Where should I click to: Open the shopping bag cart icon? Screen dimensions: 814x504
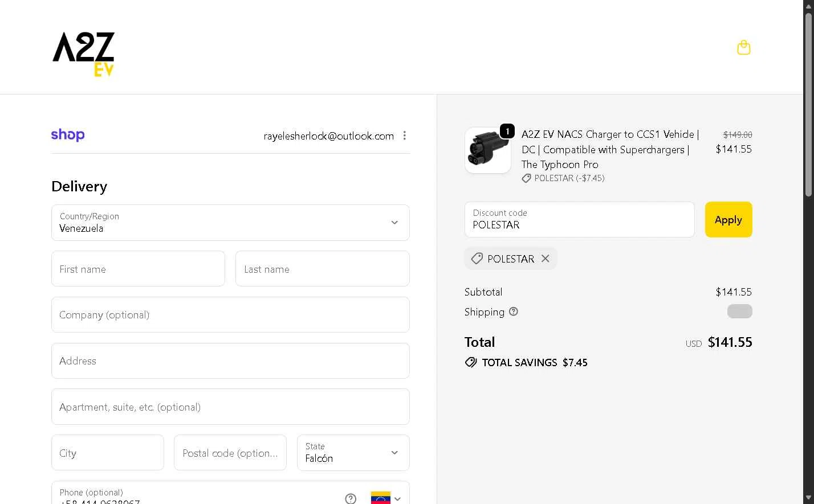coord(743,47)
